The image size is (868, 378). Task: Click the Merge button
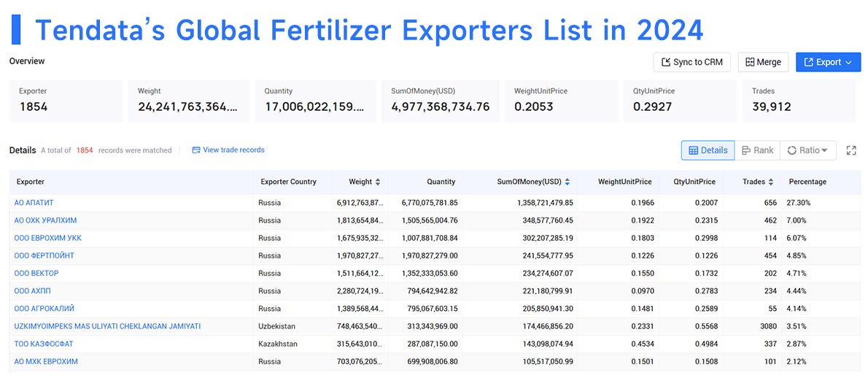pos(763,62)
